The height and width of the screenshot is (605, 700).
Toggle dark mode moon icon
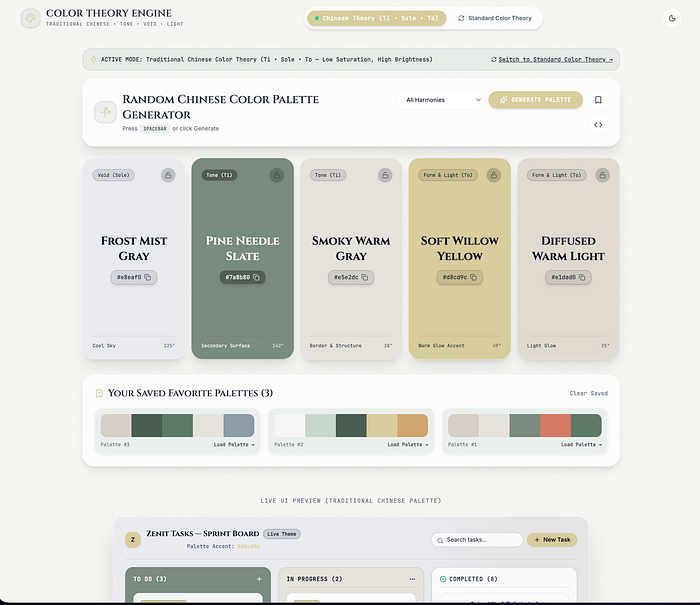click(672, 18)
